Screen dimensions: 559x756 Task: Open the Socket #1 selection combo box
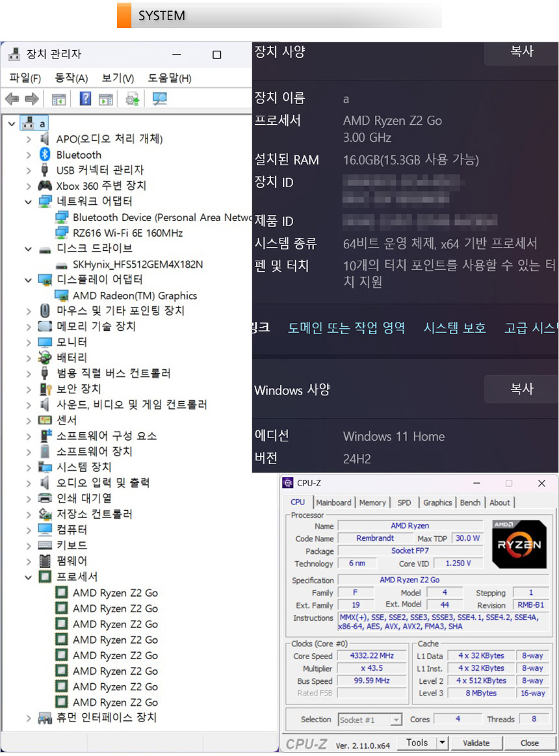[x=370, y=720]
